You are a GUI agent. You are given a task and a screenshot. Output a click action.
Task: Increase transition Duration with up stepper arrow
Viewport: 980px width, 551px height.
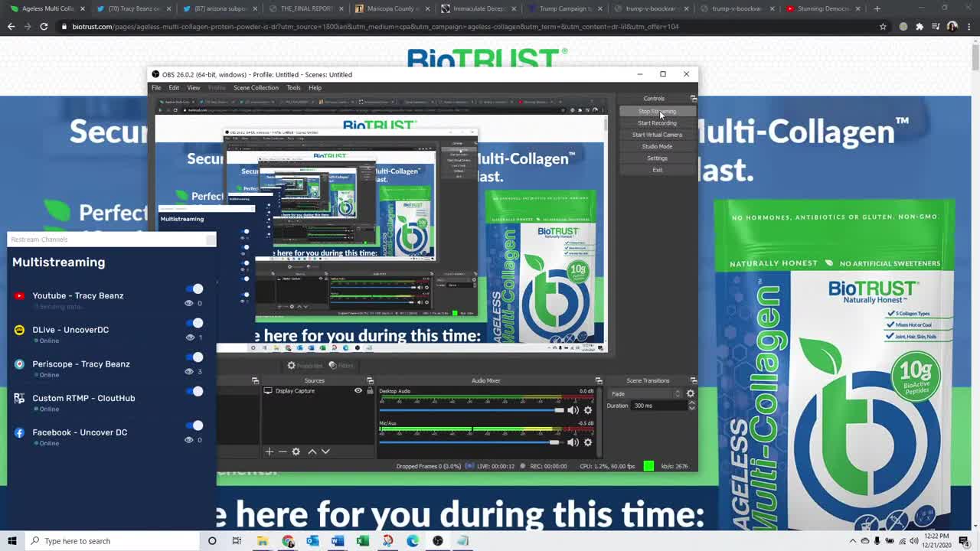tap(692, 403)
